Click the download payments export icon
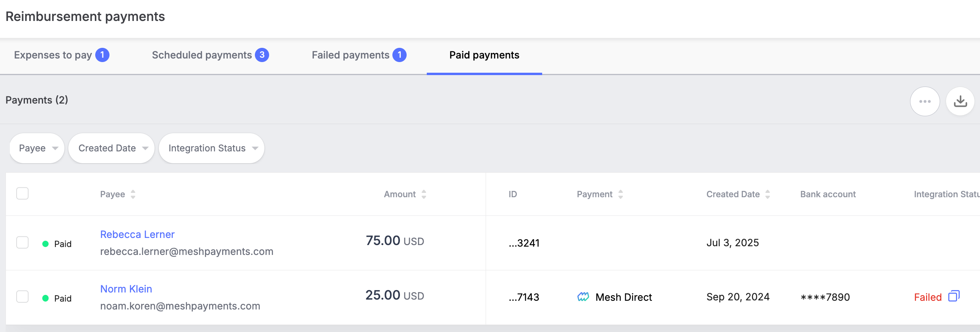Screen dimensions: 980x332 [960, 102]
